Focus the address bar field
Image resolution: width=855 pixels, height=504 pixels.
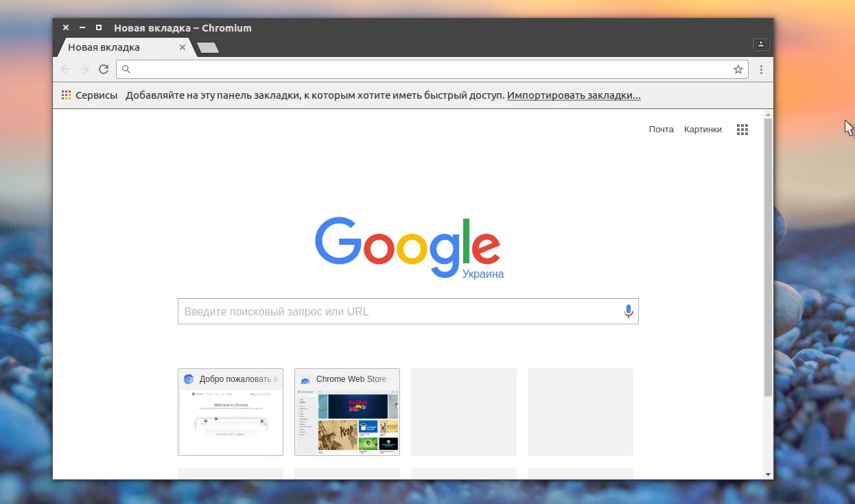coord(431,69)
